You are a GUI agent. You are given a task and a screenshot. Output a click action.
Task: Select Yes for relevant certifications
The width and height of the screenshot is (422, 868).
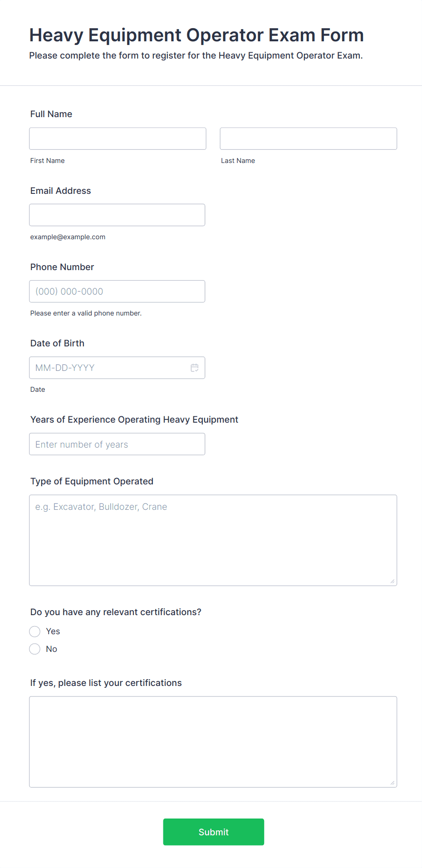pos(35,631)
